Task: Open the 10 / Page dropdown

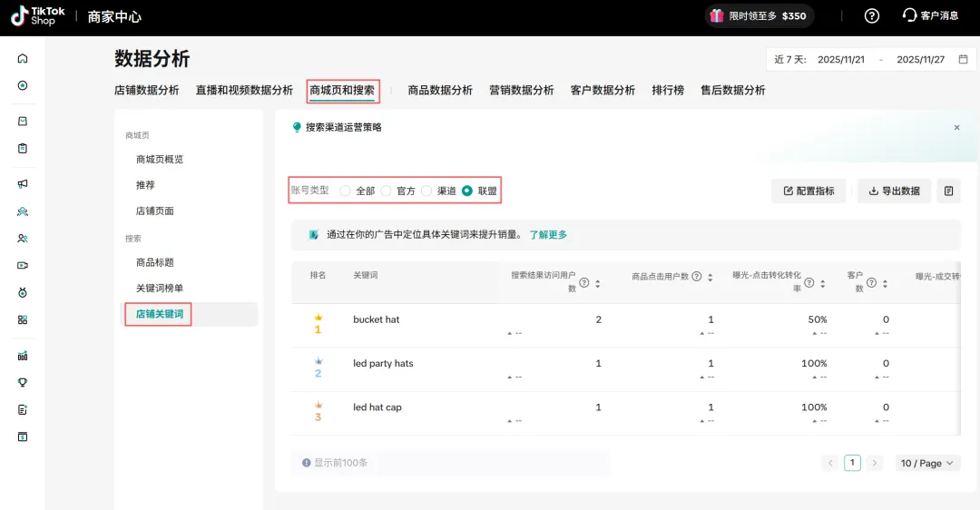Action: pos(927,463)
